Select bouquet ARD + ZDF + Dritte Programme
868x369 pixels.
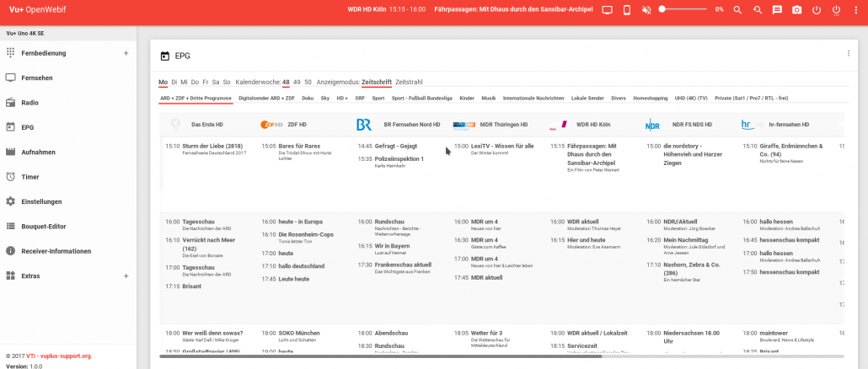(x=196, y=99)
